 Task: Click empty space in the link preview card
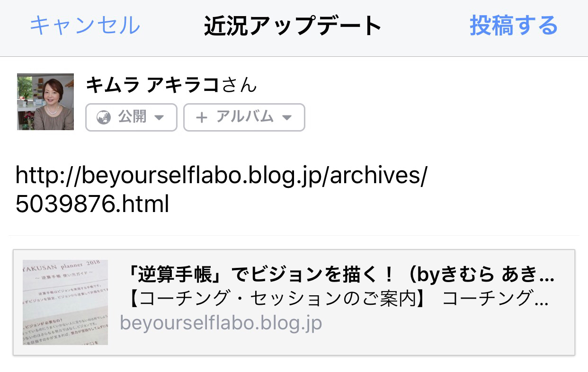pos(450,331)
